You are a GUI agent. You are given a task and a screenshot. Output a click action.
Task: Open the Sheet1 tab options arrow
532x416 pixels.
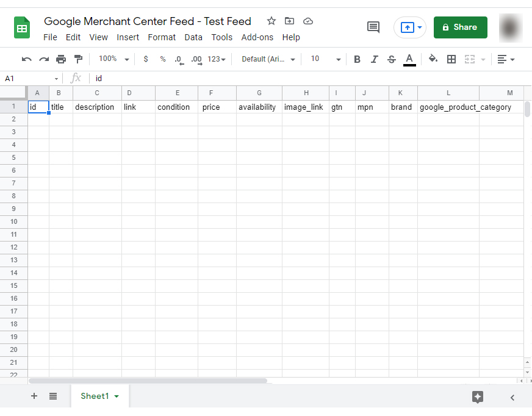pos(117,396)
